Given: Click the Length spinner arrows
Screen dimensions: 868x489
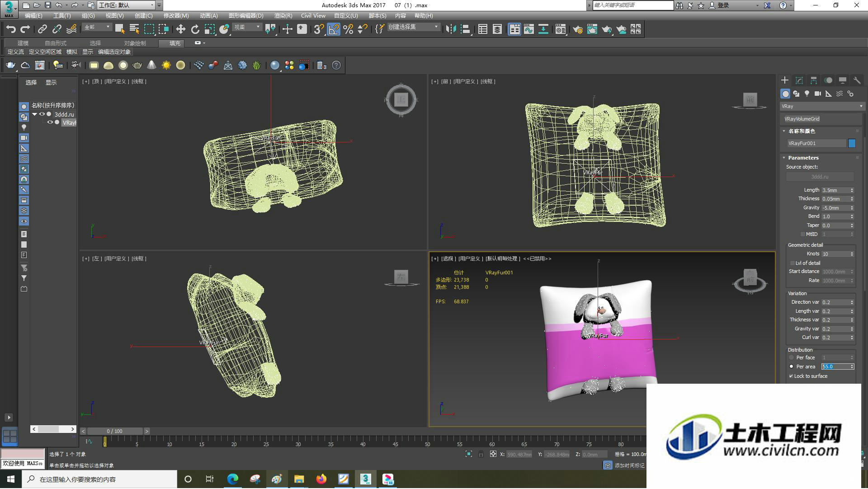Looking at the screenshot, I should (852, 190).
